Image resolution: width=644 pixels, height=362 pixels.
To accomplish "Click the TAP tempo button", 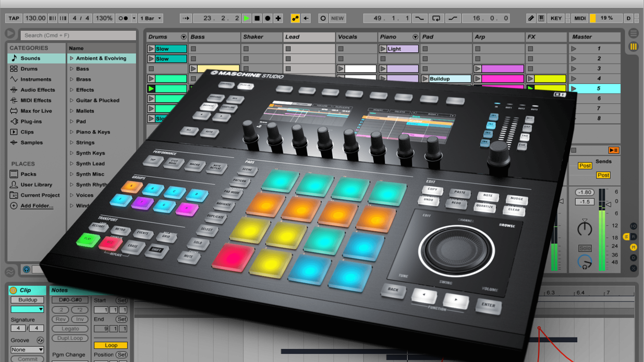I will (x=14, y=18).
